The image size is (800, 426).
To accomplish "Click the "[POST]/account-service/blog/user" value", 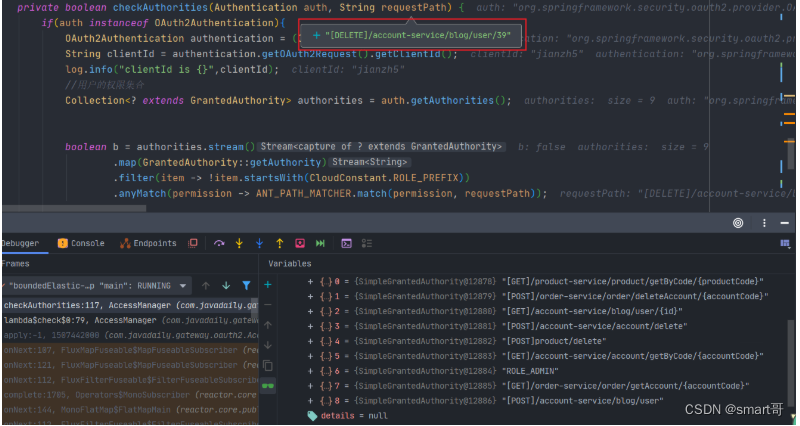I will click(583, 400).
